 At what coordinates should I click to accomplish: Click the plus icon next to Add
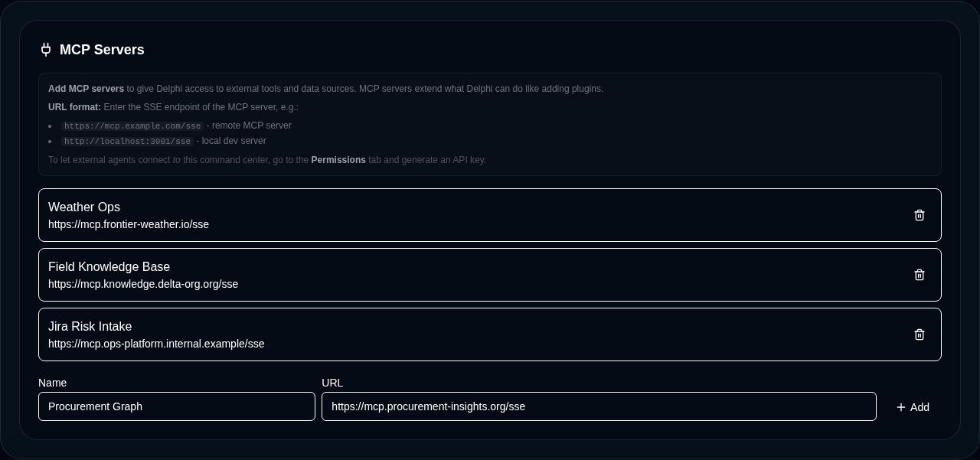tap(901, 407)
